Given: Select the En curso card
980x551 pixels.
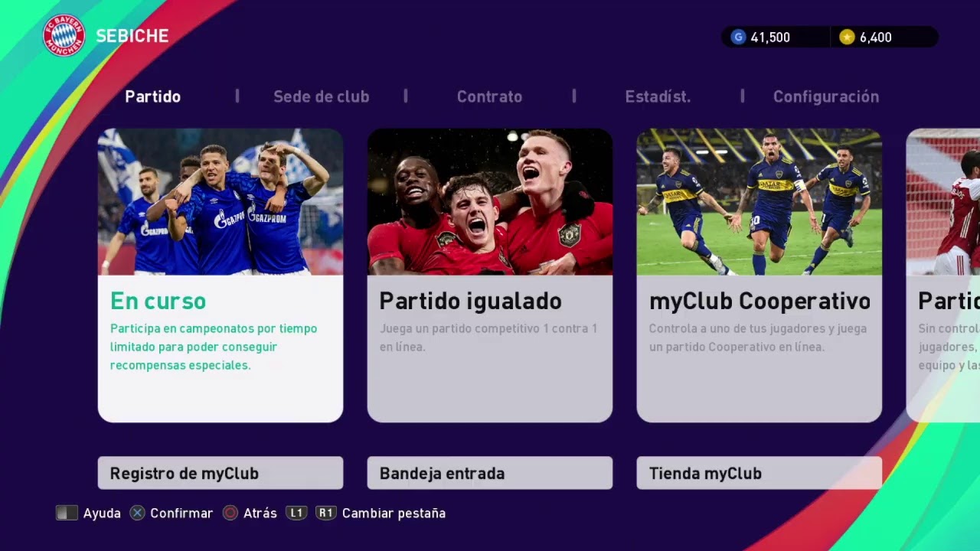Looking at the screenshot, I should tap(220, 275).
